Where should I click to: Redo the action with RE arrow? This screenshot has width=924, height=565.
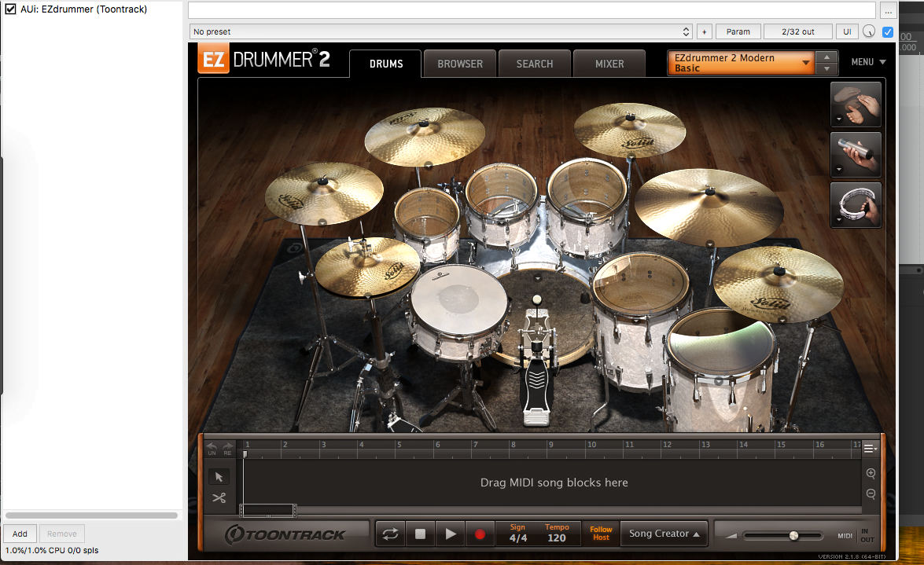click(x=227, y=448)
